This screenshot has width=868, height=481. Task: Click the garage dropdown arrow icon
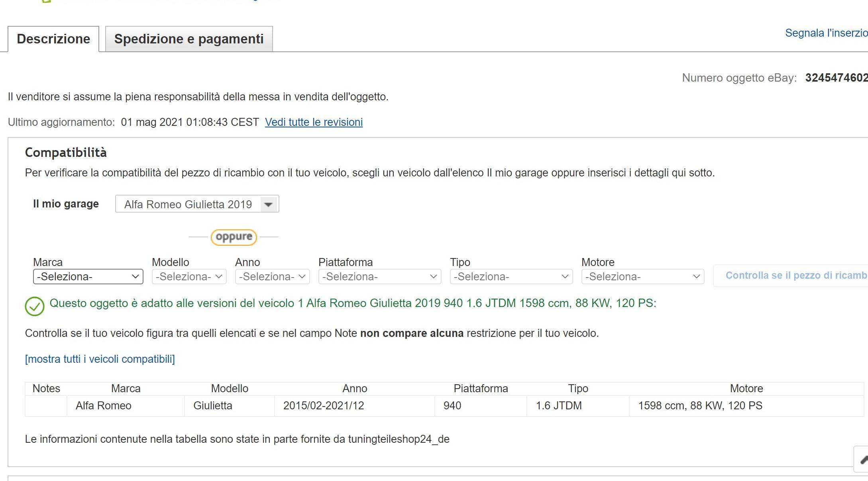click(269, 204)
